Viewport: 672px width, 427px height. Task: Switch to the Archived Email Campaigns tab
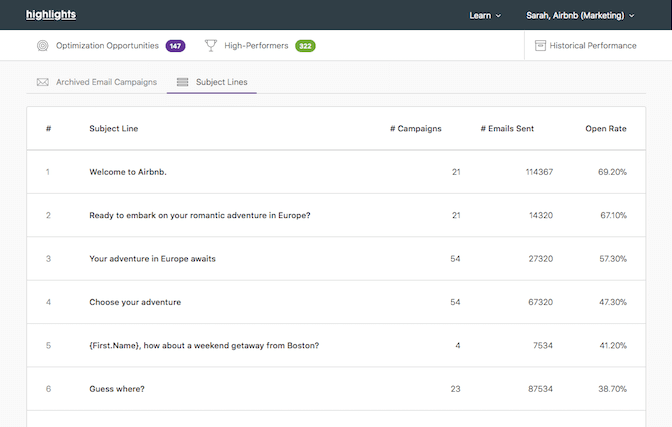tap(106, 82)
